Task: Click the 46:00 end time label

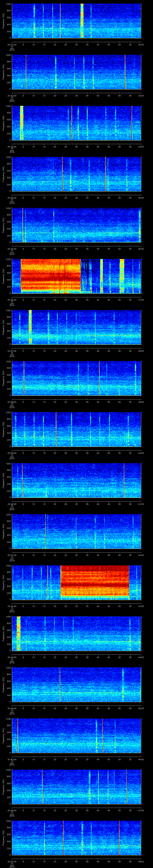Action: (141, 759)
